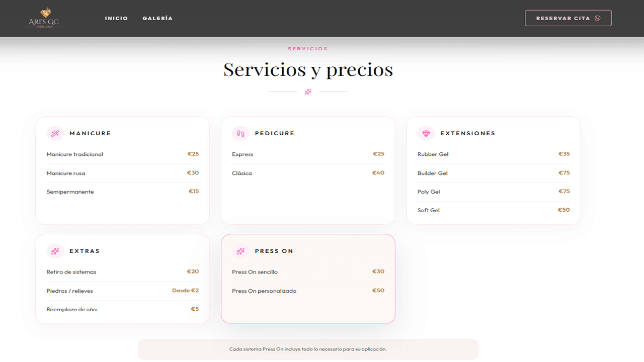The width and height of the screenshot is (644, 362).
Task: Click the Manicure wand icon
Action: pos(55,133)
